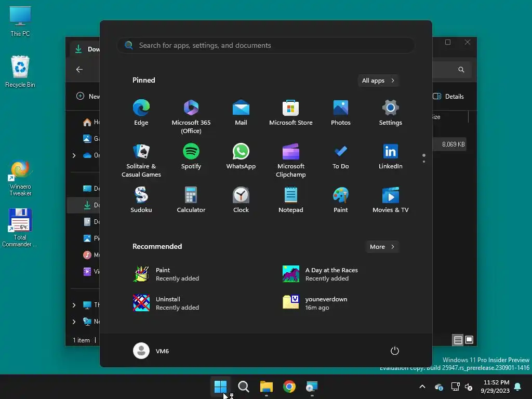Click New button in File Explorer

coord(88,96)
